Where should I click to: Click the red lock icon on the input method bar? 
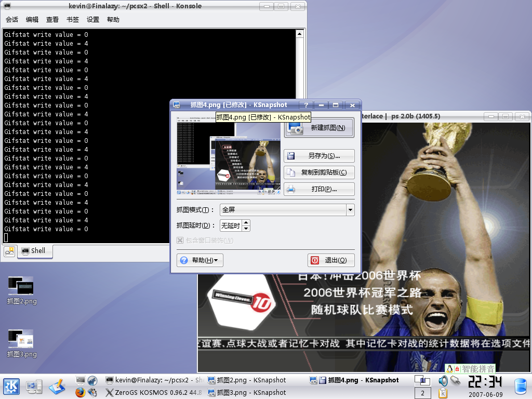coord(457,369)
